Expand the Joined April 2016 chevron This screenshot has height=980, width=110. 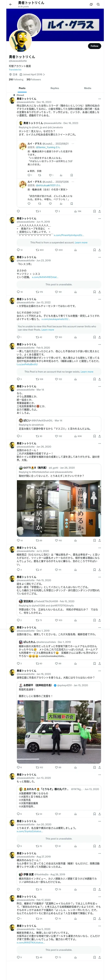point(44,75)
